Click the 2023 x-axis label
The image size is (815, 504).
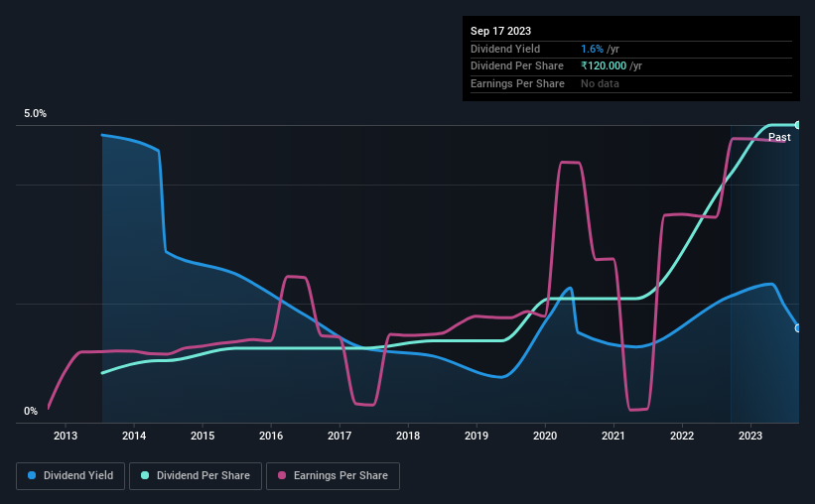[750, 436]
